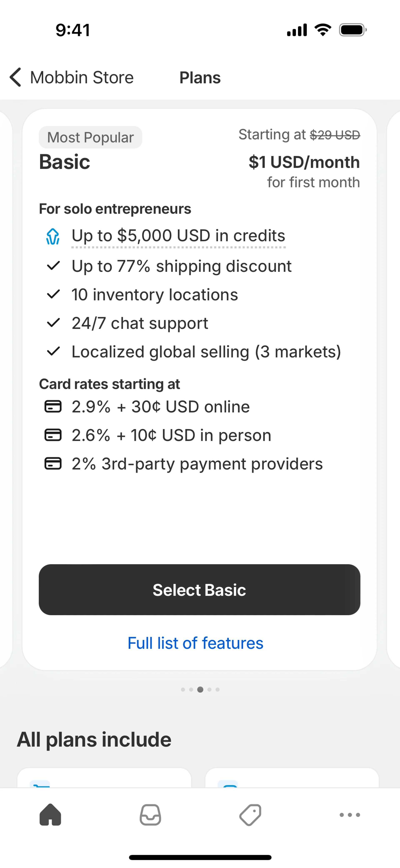The image size is (400, 868).
Task: Tap the in-person card rate icon
Action: 53,435
